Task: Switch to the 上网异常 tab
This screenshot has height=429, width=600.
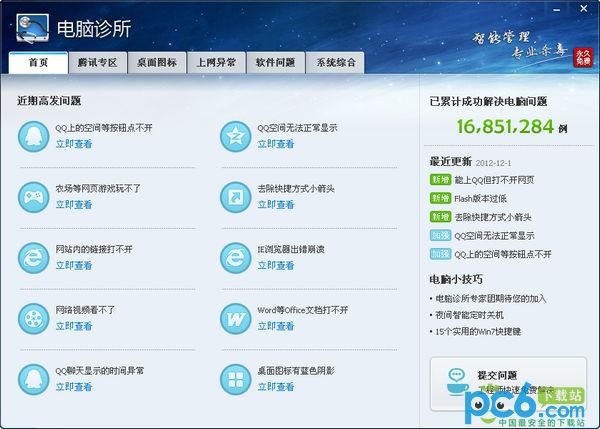Action: point(216,63)
